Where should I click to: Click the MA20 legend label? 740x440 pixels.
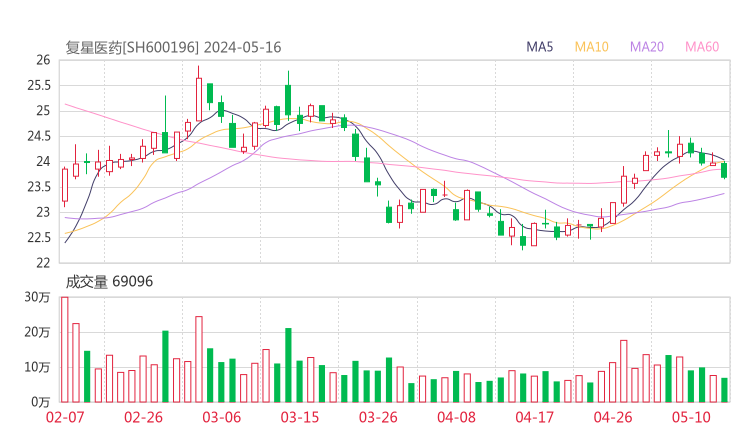point(647,47)
